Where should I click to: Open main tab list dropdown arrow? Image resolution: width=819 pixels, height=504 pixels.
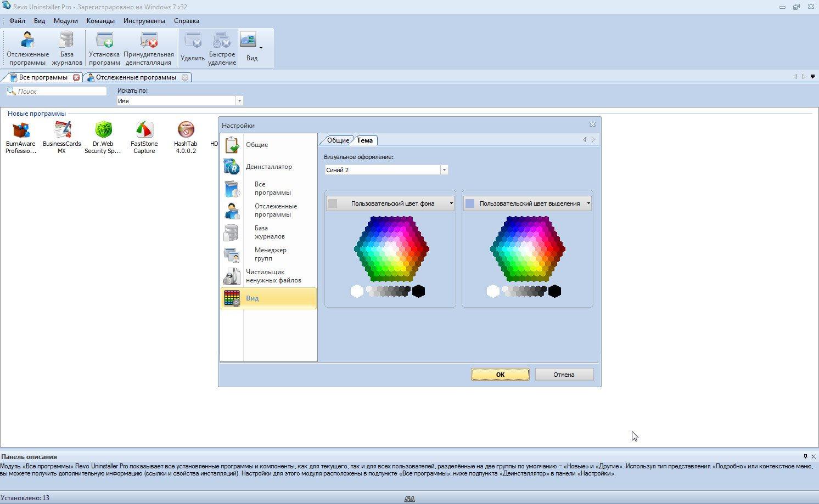(812, 77)
